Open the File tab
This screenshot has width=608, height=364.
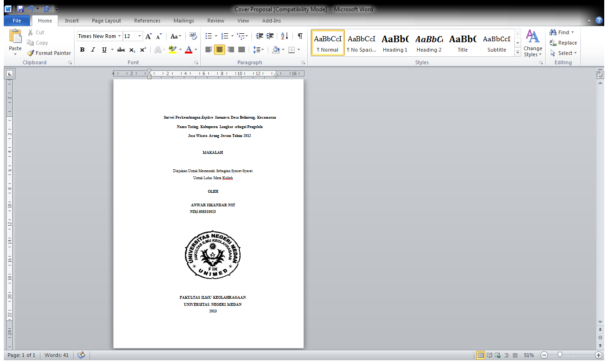tap(17, 21)
